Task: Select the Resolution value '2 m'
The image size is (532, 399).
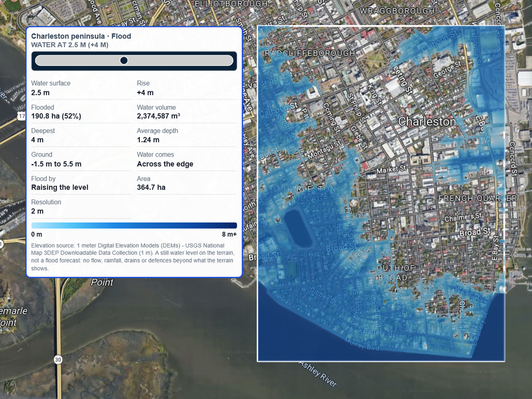Action: pyautogui.click(x=37, y=211)
